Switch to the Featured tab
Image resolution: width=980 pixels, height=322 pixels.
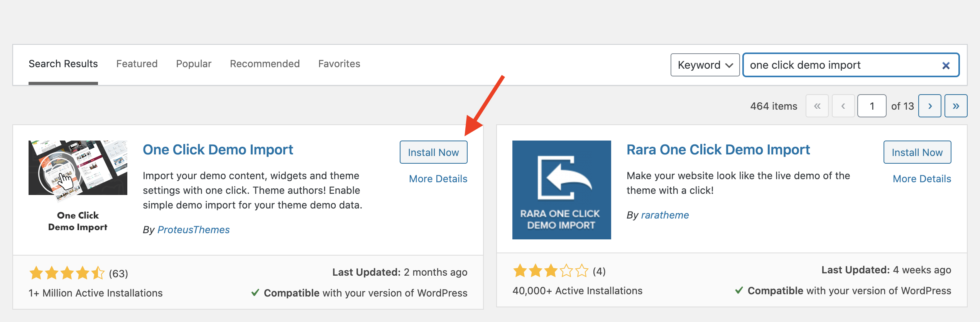click(x=137, y=64)
